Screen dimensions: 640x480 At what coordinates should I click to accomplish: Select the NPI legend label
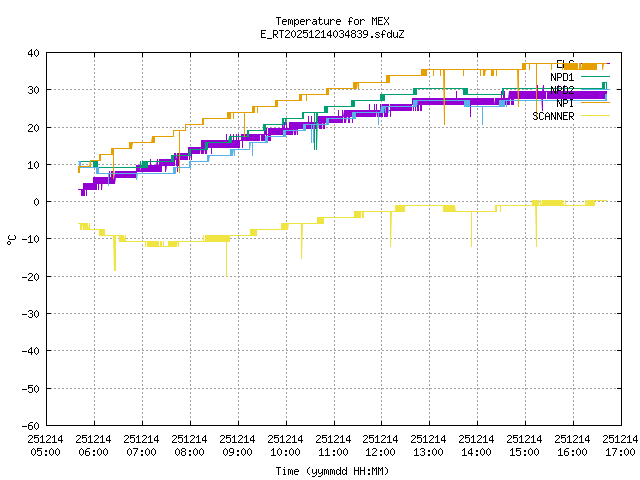565,103
